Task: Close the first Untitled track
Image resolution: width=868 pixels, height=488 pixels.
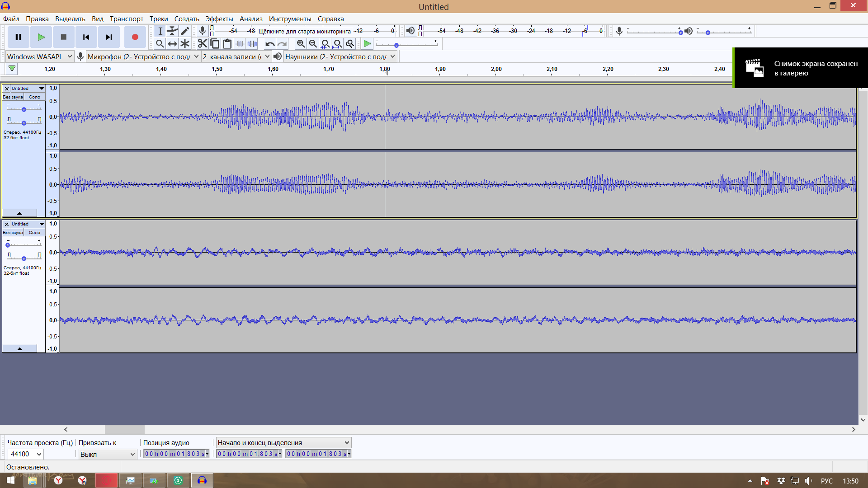Action: (7, 89)
